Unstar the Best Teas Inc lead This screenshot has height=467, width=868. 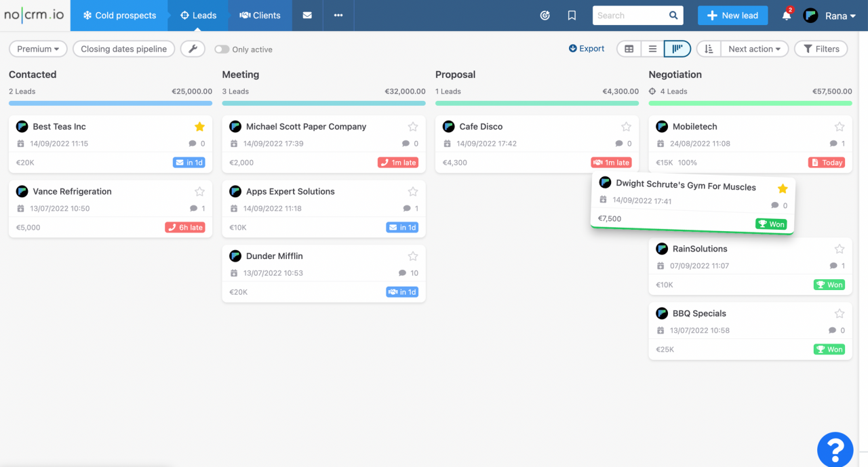point(199,126)
